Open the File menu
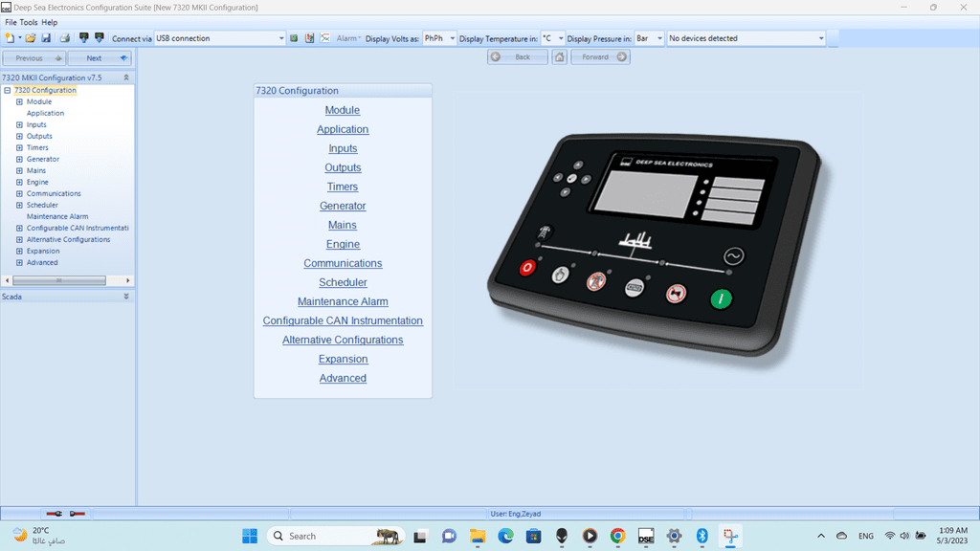This screenshot has height=551, width=980. 11,22
